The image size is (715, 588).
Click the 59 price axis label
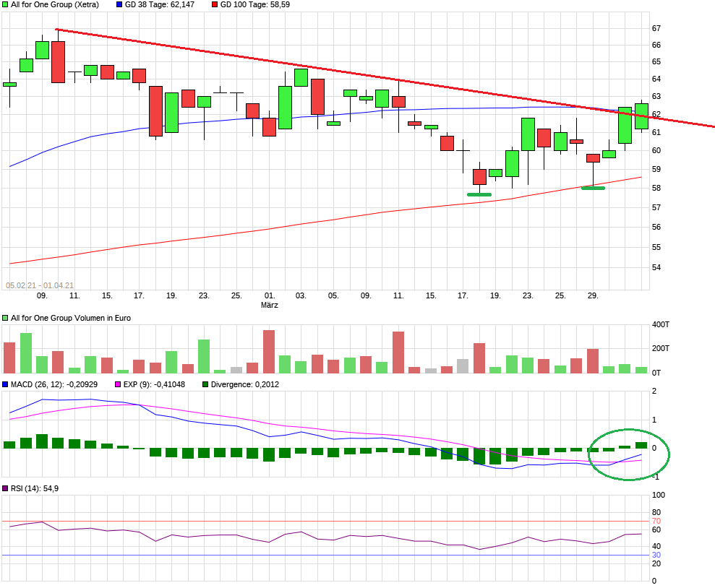[656, 169]
